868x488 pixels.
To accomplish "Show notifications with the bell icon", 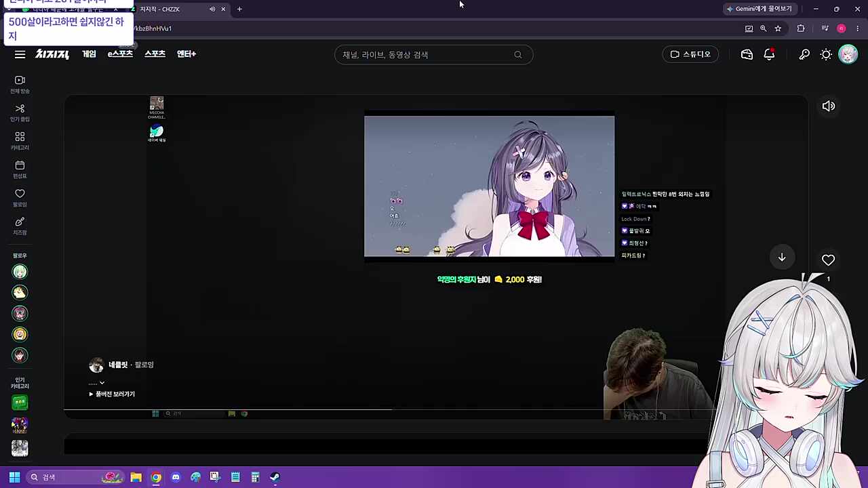I will (769, 54).
